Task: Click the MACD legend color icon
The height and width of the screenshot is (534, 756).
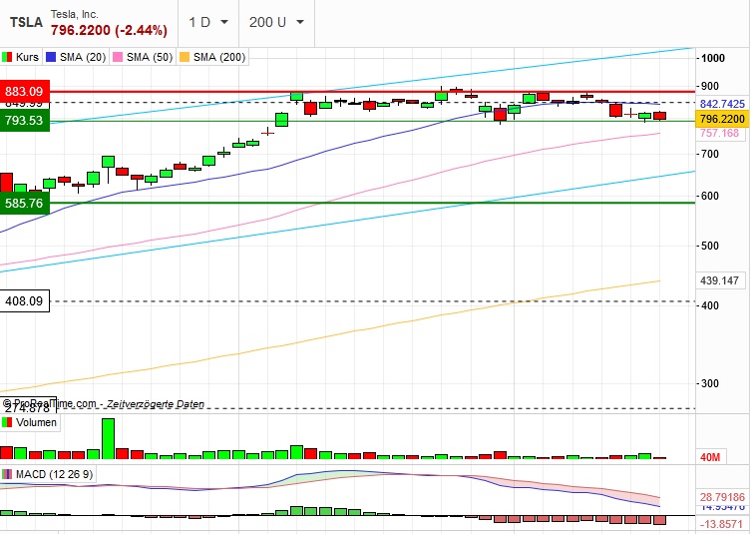Action: (7, 474)
